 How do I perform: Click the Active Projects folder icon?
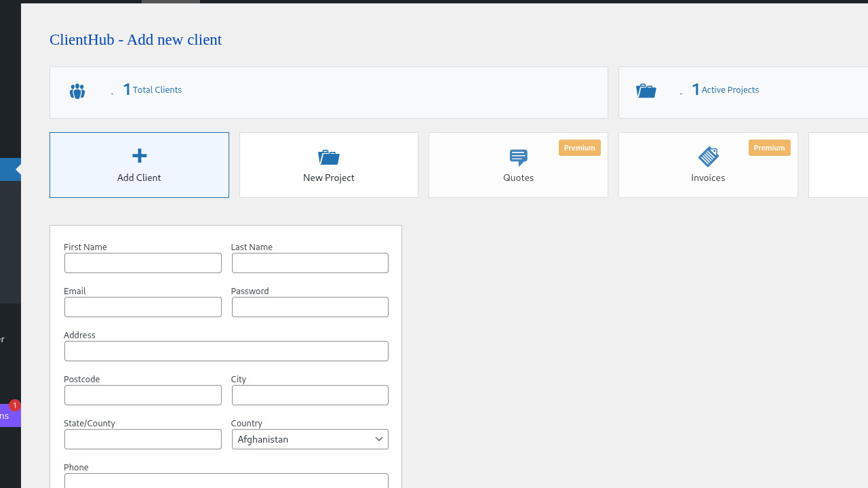pyautogui.click(x=646, y=91)
